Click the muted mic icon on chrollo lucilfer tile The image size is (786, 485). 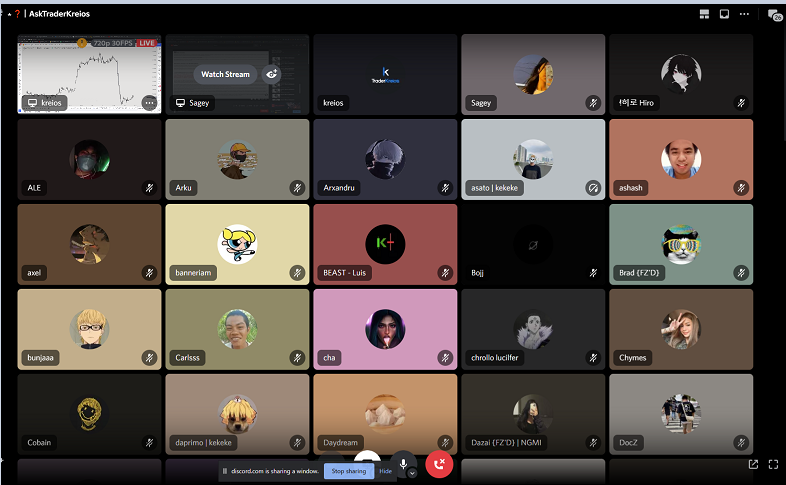pyautogui.click(x=593, y=358)
